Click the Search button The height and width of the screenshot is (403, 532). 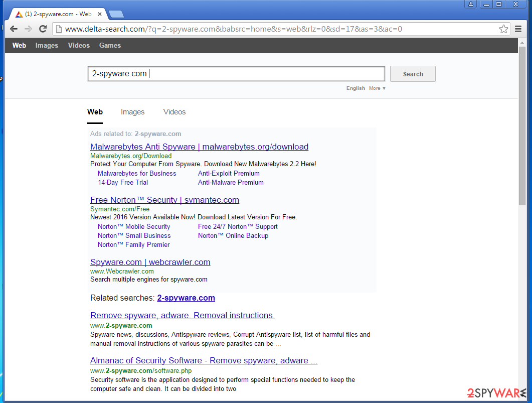click(x=413, y=74)
